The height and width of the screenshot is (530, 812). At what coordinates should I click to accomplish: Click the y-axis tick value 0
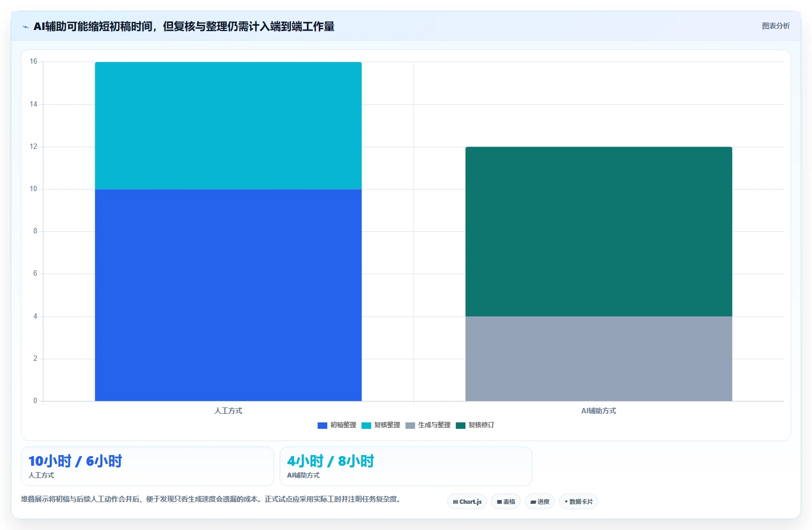pos(35,401)
